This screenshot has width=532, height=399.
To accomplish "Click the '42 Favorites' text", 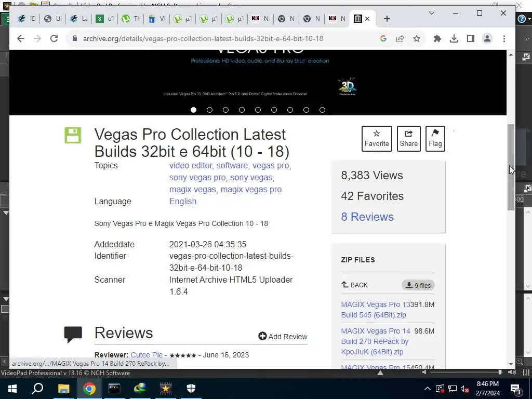I will (x=372, y=196).
